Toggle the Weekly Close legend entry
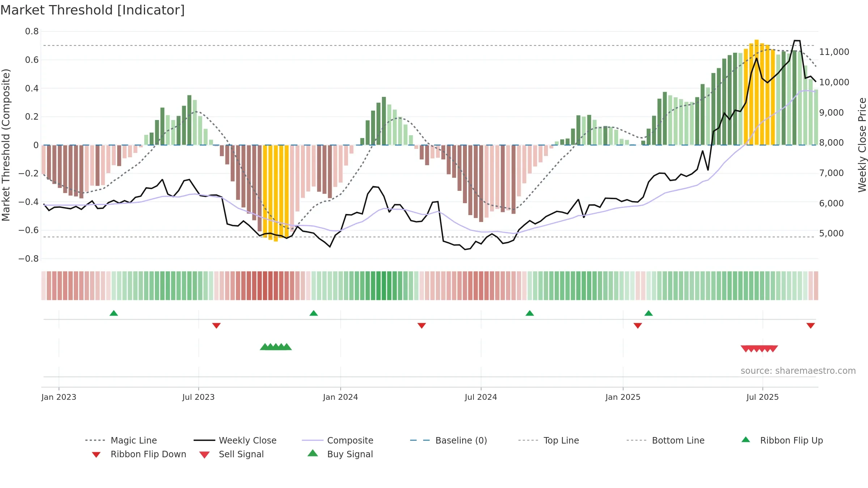Viewport: 868px width, 488px height. (x=235, y=440)
